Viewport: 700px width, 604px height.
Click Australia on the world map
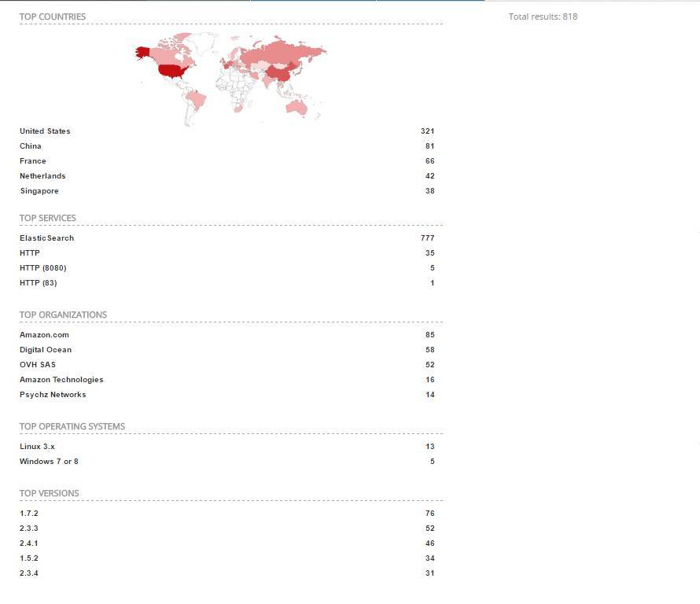pos(296,108)
